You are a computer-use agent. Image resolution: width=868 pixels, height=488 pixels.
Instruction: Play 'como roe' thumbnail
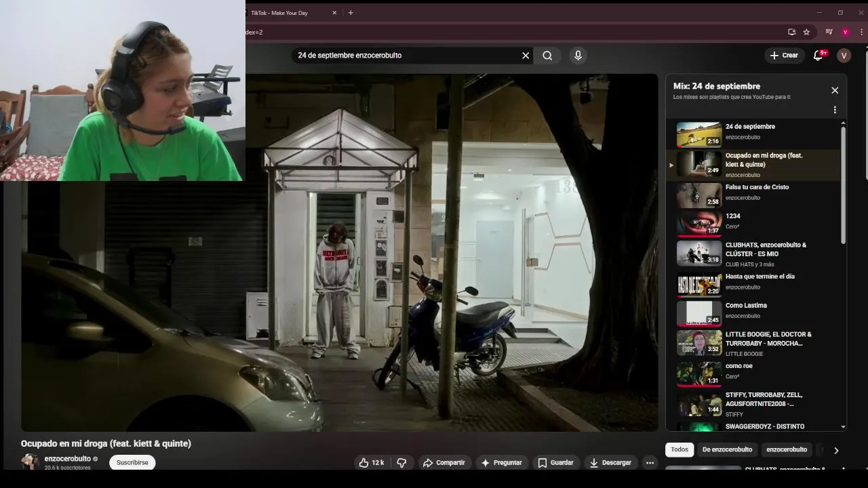[x=699, y=373]
